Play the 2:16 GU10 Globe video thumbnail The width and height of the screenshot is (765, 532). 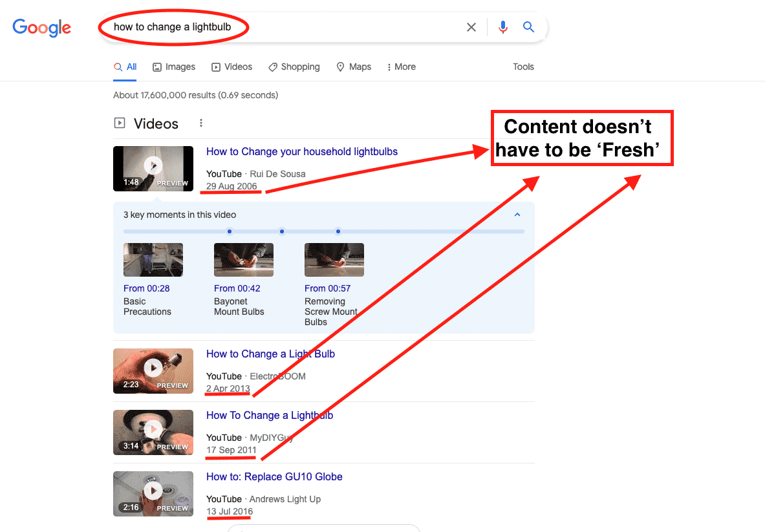(x=153, y=494)
